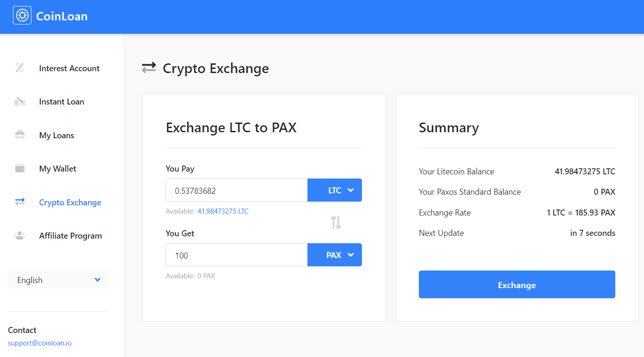Click support@coinloan.io email link
The image size is (644, 357).
[40, 343]
